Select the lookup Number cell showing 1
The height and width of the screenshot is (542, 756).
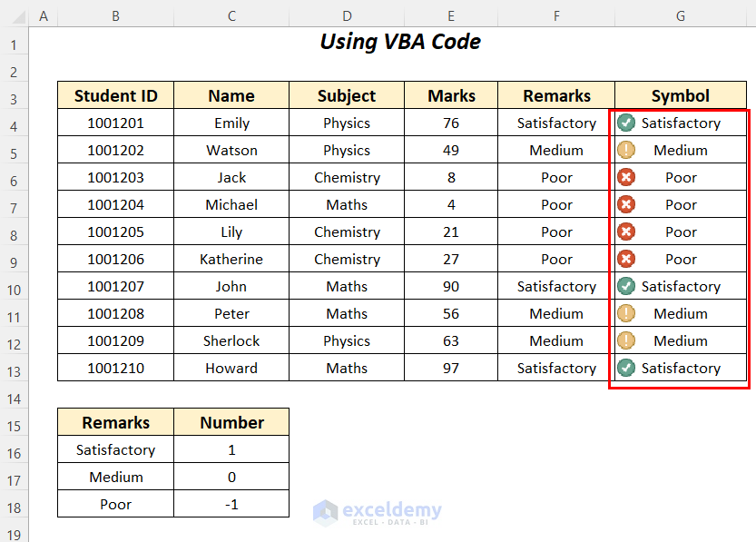coord(231,450)
